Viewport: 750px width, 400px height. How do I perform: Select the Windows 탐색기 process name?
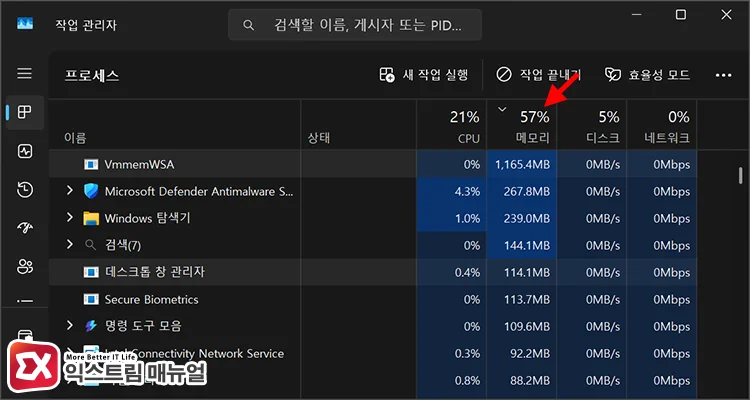pyautogui.click(x=147, y=219)
